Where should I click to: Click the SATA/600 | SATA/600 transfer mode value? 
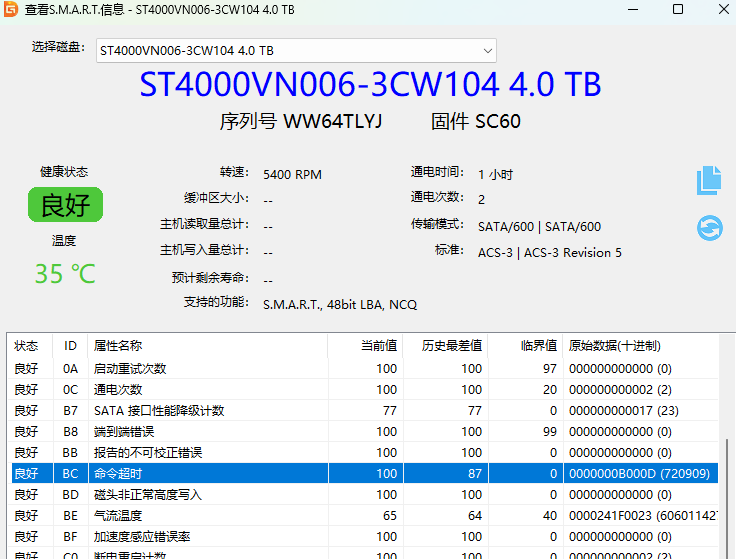[x=539, y=227]
